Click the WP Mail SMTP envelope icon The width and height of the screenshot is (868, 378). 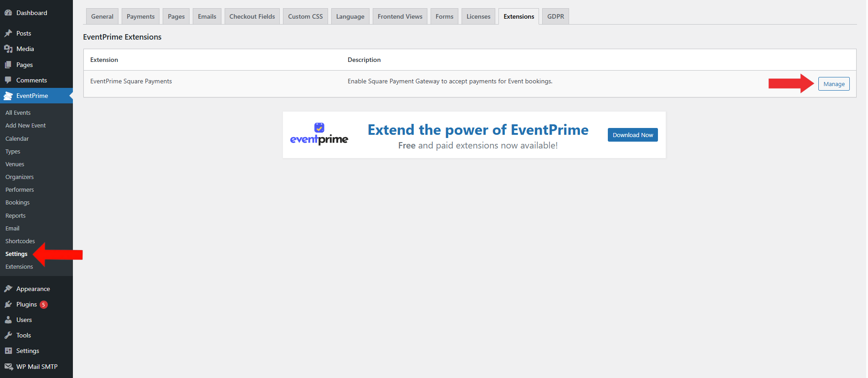click(x=8, y=367)
